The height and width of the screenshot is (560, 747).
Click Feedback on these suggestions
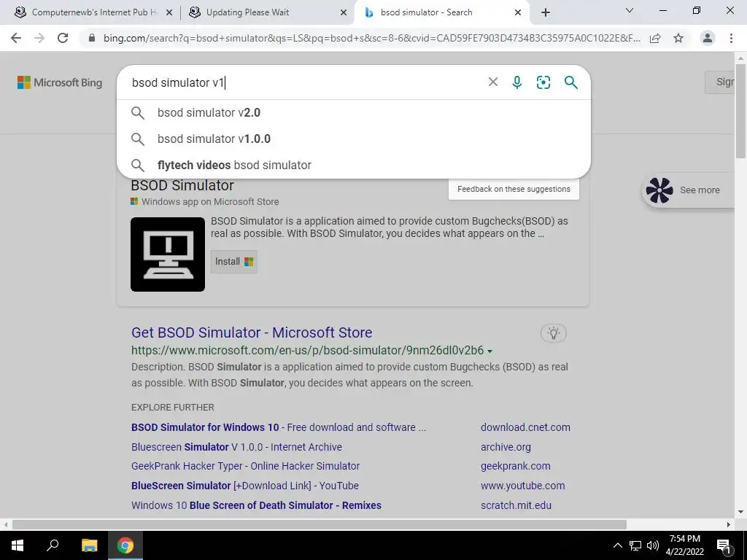pyautogui.click(x=514, y=189)
